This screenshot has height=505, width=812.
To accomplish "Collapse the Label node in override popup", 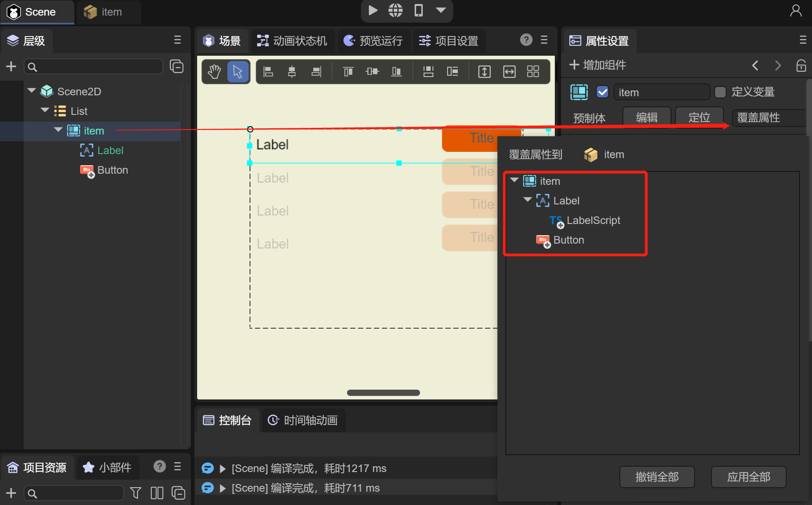I will [x=528, y=200].
